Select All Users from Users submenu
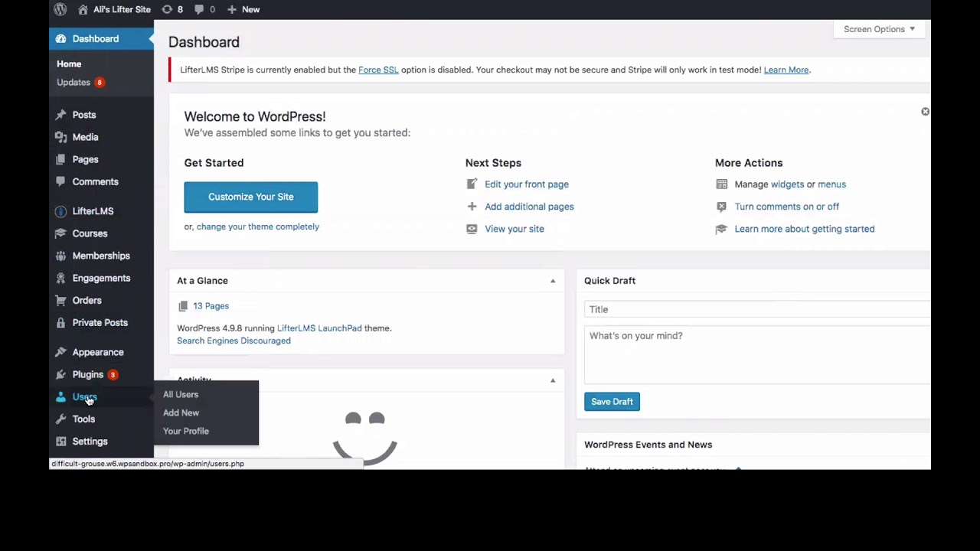The image size is (980, 551). 181,394
